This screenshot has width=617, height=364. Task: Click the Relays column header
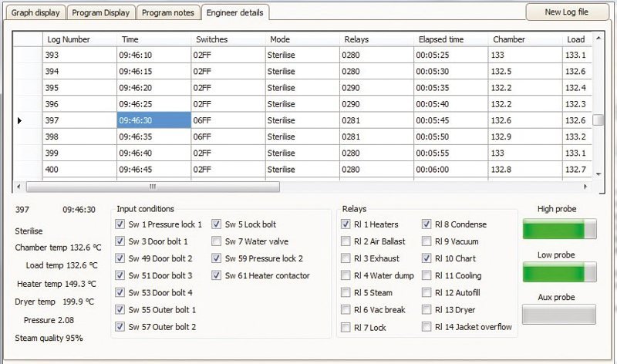click(376, 39)
